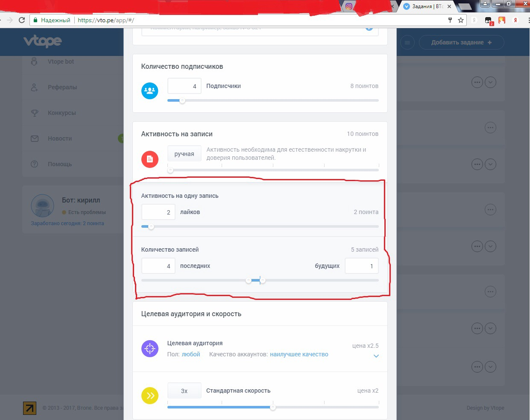Open Рефералы in the sidebar
The height and width of the screenshot is (420, 530).
click(x=62, y=87)
